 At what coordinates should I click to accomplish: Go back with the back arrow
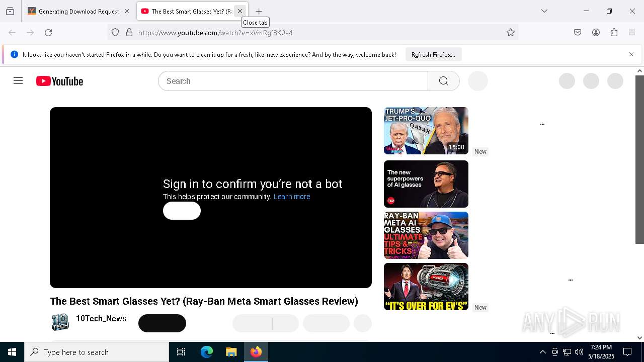tap(12, 33)
